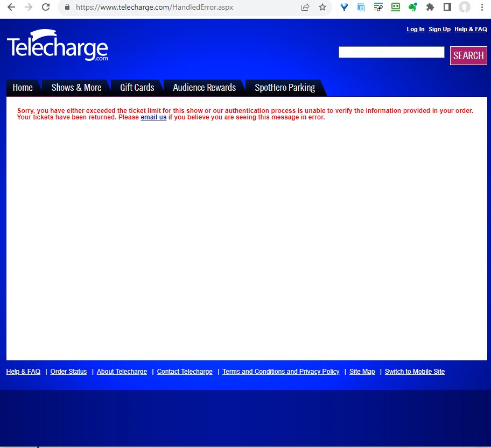The height and width of the screenshot is (448, 491).
Task: Open the Chrome profile avatar
Action: tap(464, 7)
